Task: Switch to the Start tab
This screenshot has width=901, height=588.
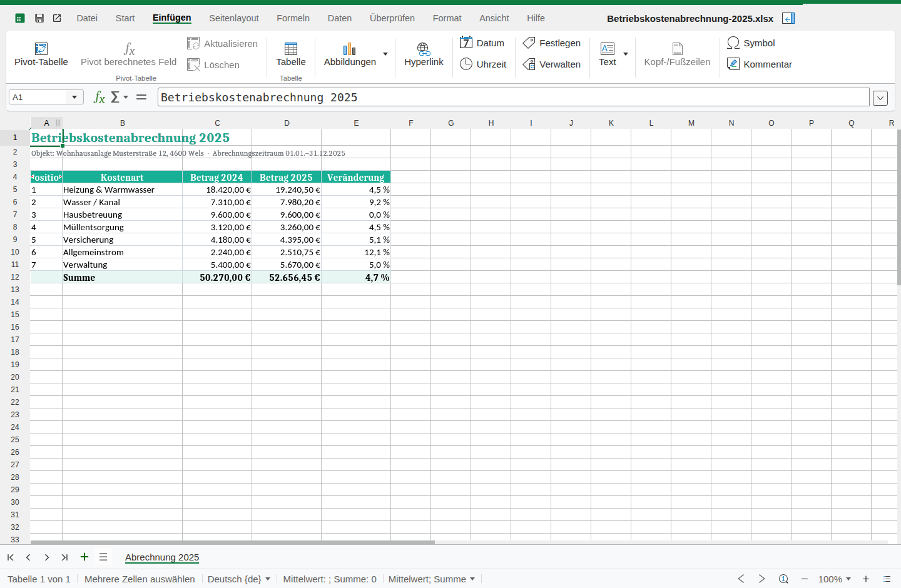Action: pyautogui.click(x=125, y=18)
